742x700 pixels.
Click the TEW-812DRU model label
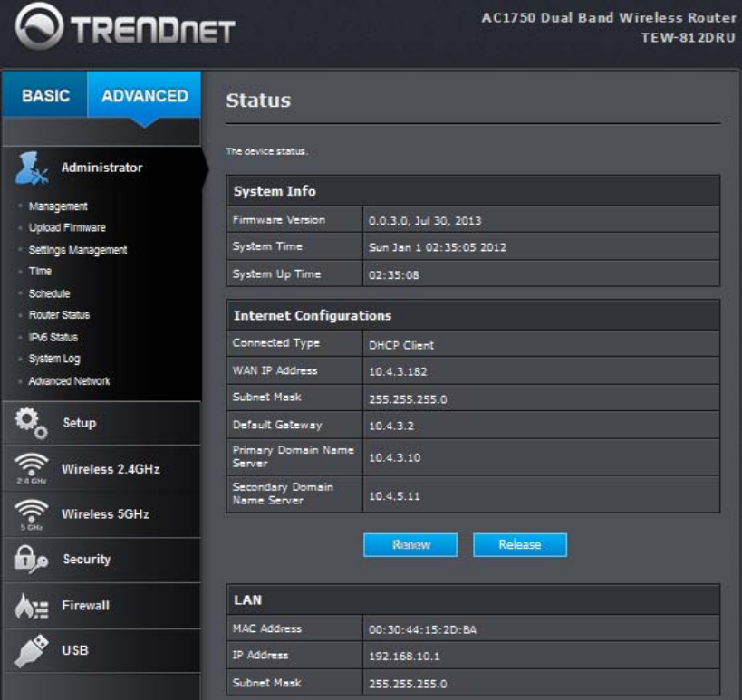coord(688,37)
